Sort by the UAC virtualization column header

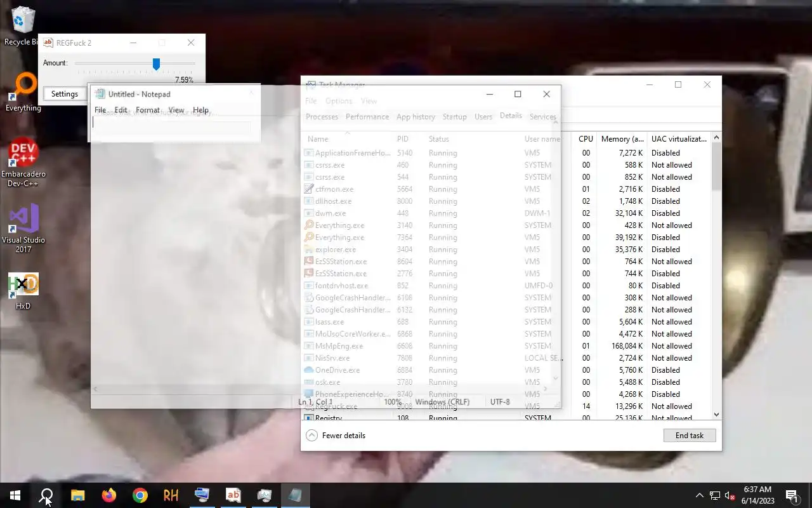click(x=679, y=138)
